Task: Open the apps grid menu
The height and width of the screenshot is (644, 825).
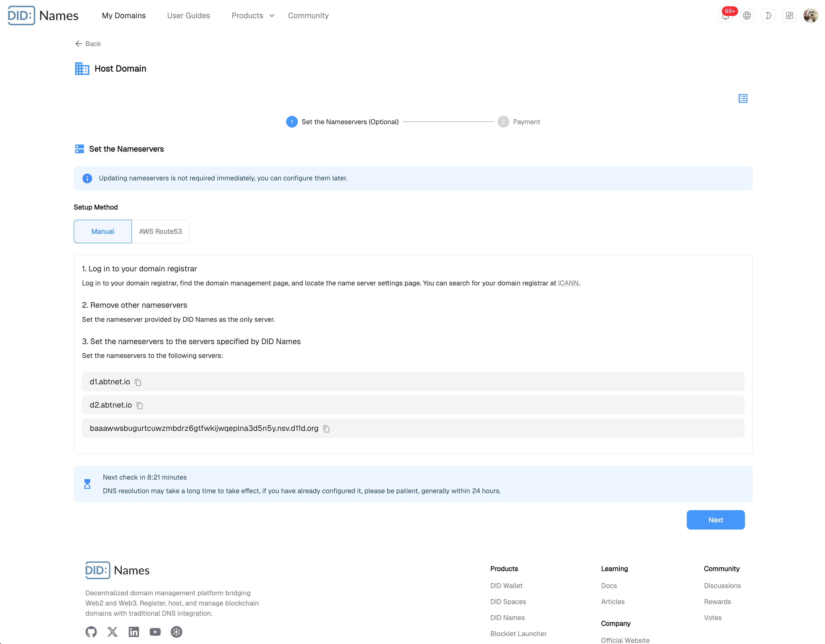Action: tap(789, 16)
